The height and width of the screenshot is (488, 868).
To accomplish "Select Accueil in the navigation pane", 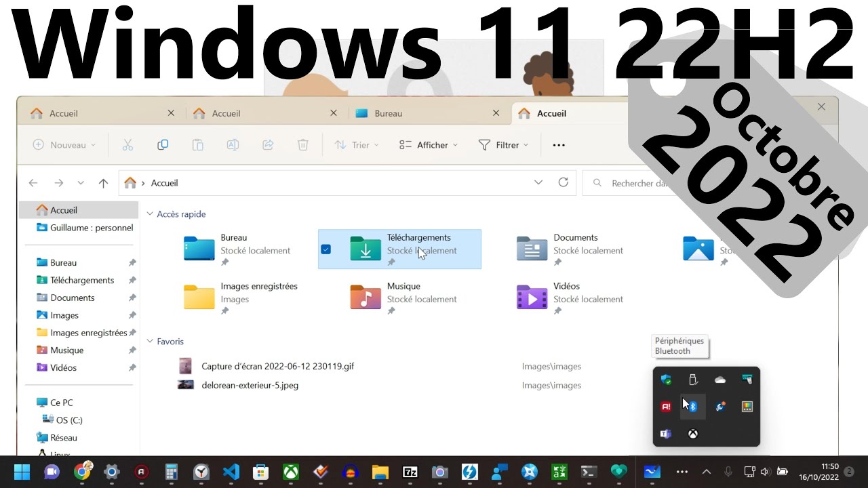I will [x=79, y=210].
